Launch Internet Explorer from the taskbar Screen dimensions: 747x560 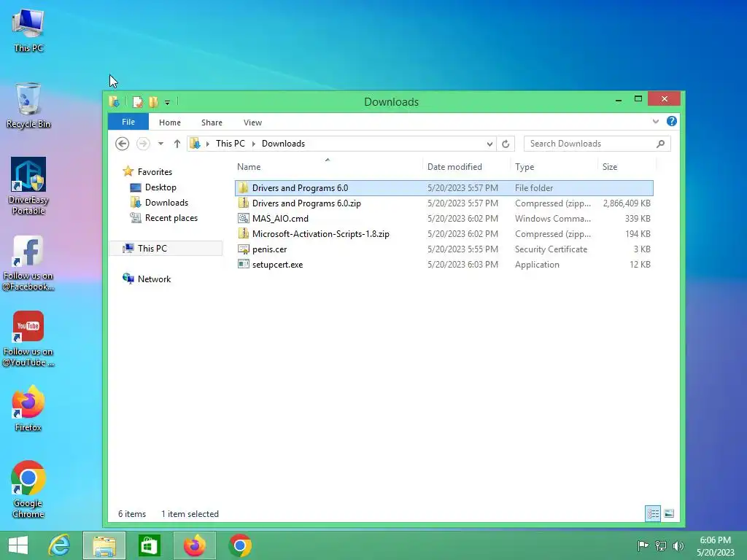point(59,545)
